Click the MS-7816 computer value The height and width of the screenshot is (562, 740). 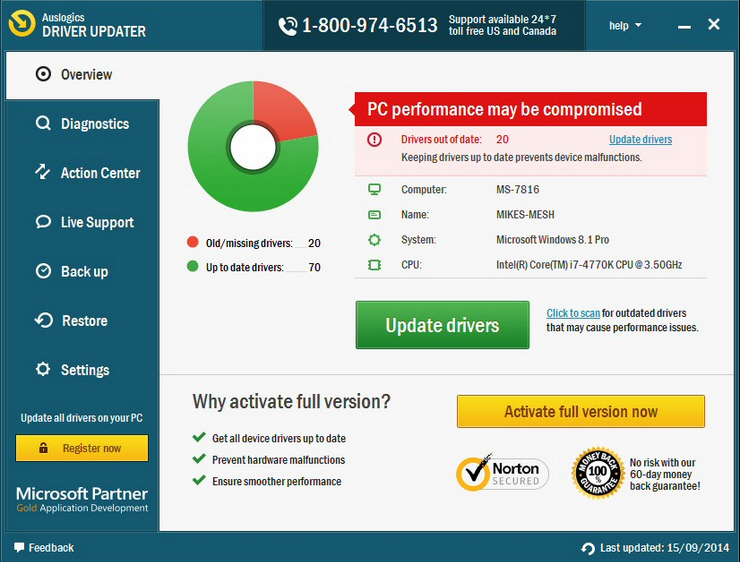click(517, 189)
